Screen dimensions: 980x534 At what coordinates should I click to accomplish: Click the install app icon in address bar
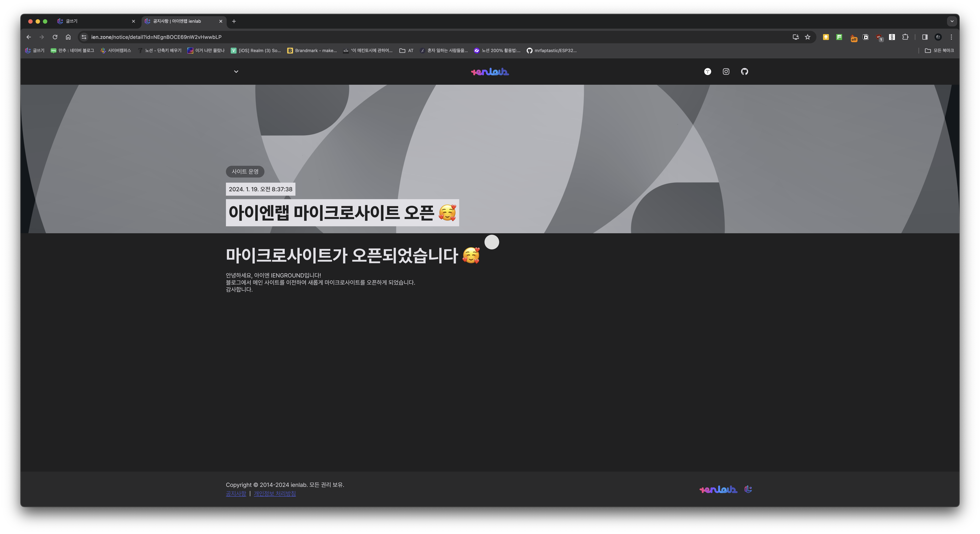point(795,37)
